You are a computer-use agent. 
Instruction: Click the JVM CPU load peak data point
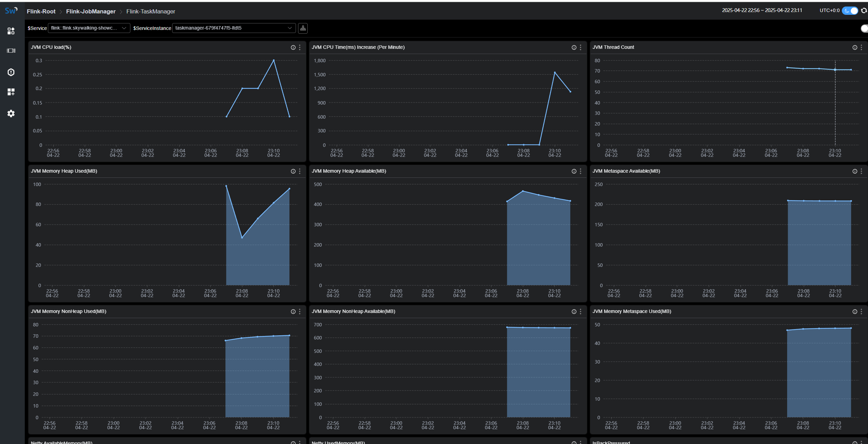coord(274,60)
